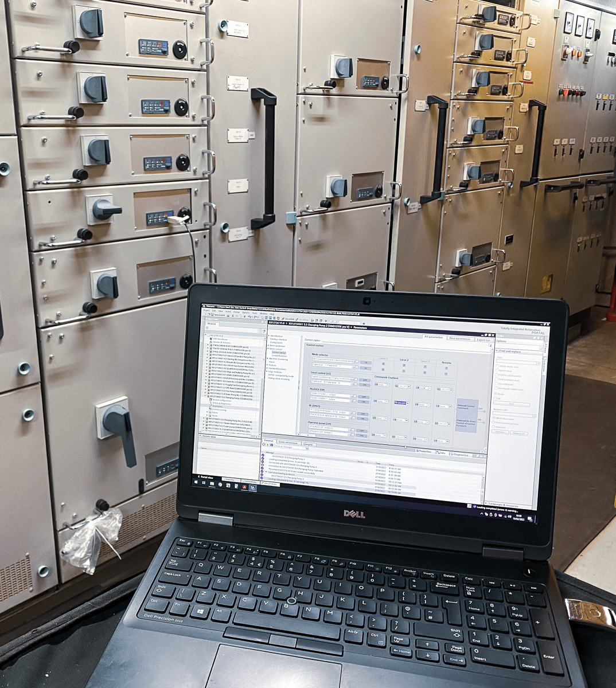
Task: Enable Match case checkbox
Action: coord(497,370)
